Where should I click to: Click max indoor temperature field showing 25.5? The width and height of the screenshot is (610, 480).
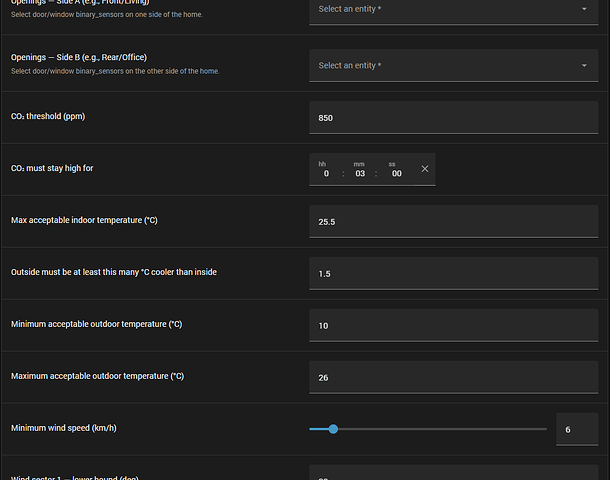(x=454, y=221)
